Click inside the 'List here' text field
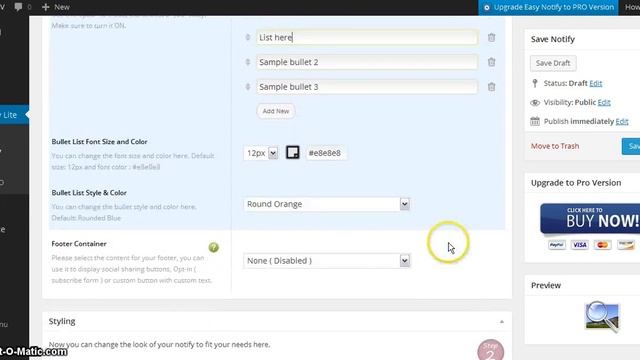Viewport: 640px width, 360px height. (x=367, y=38)
